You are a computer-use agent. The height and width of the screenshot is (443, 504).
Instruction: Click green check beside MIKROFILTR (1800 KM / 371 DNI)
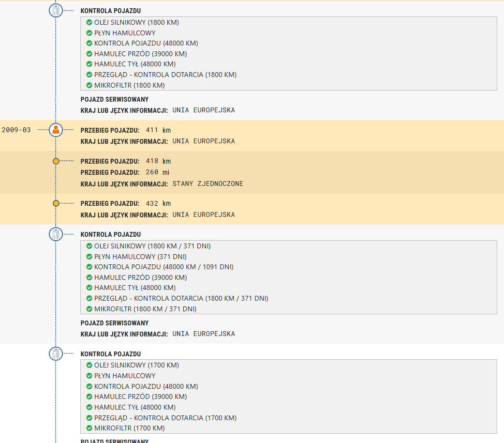click(x=89, y=309)
